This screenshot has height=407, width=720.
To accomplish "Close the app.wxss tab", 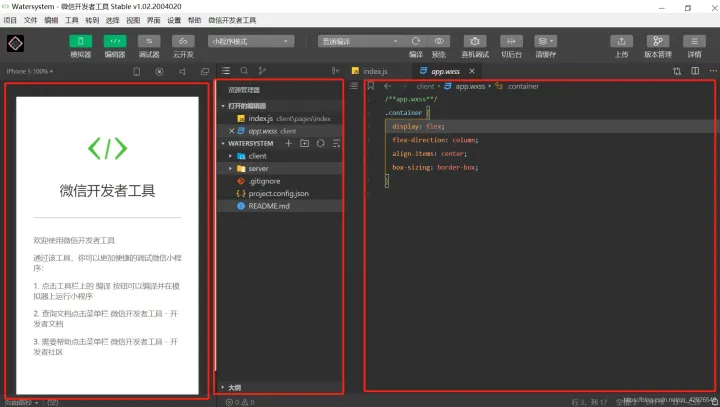I will [472, 71].
